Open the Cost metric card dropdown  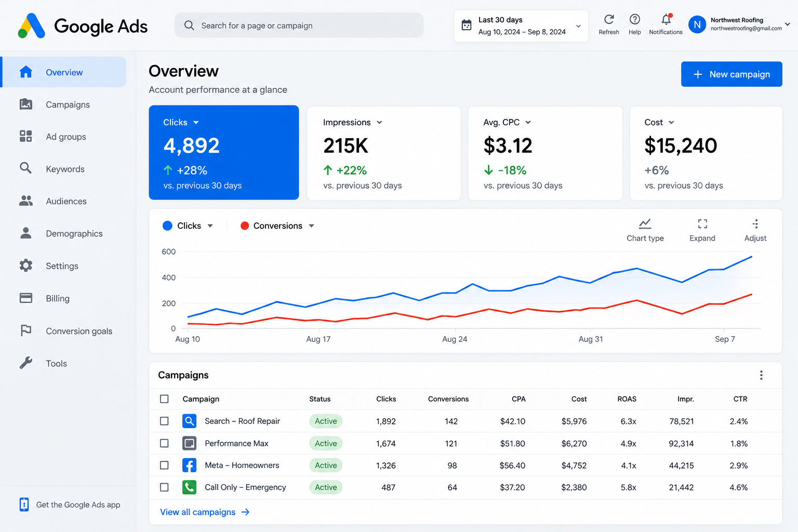coord(671,123)
